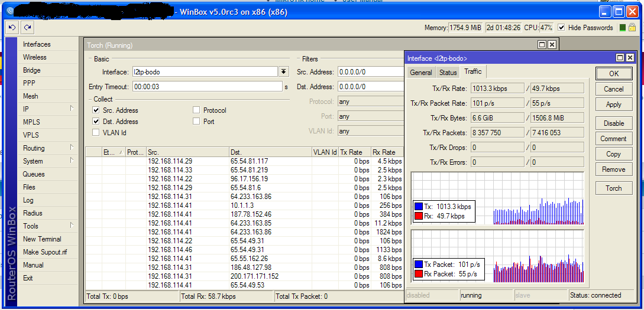This screenshot has height=310, width=644.
Task: Sort by the Src. column header
Action: tap(187, 152)
